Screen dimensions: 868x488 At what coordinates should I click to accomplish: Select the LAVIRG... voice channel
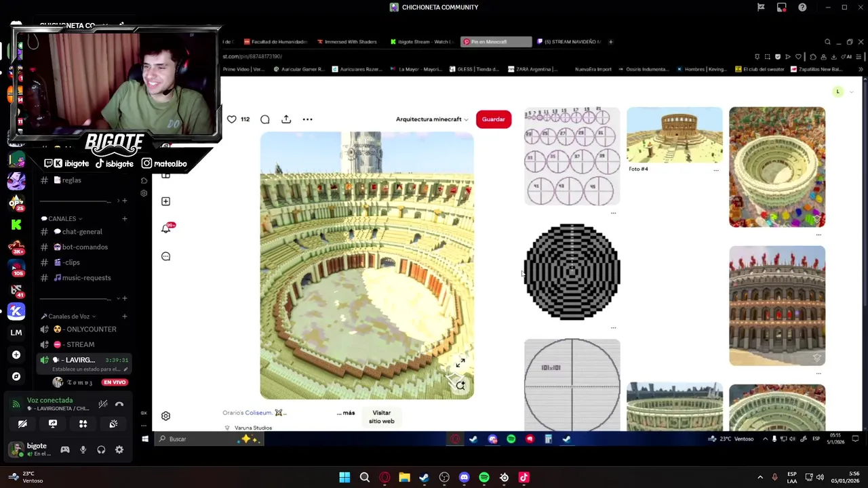click(84, 364)
